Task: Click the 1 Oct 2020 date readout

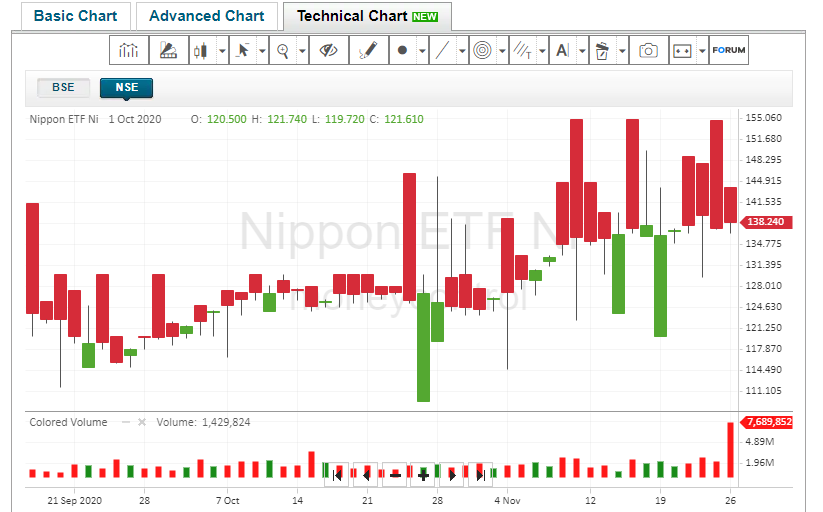Action: 135,119
